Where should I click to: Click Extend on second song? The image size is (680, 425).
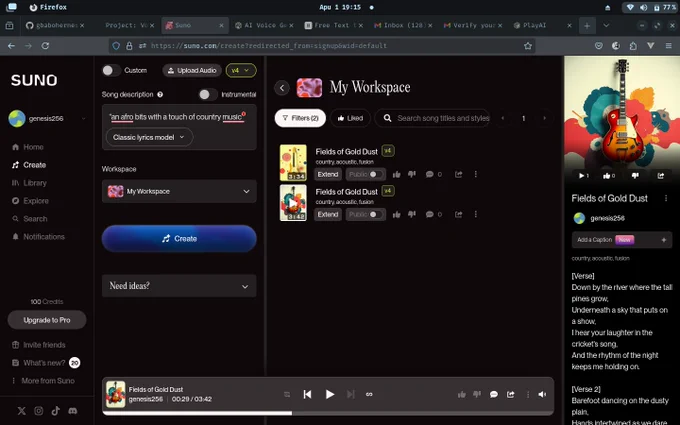coord(328,214)
